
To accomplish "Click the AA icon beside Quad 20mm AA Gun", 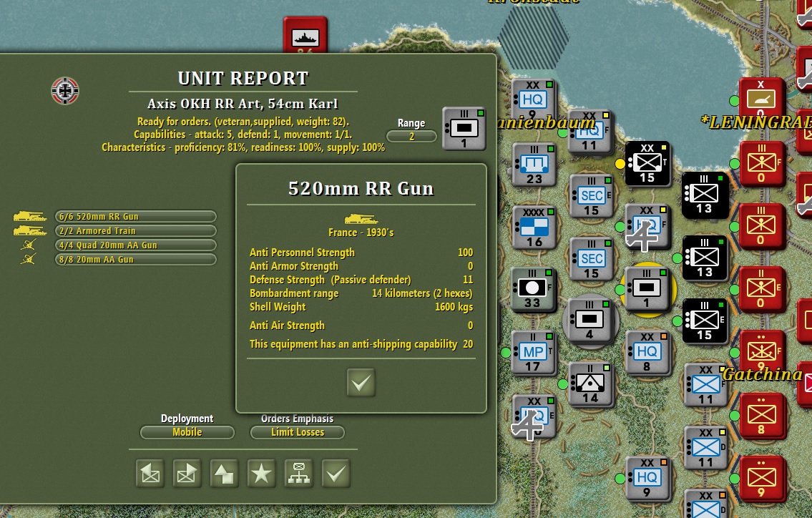I will [x=29, y=245].
